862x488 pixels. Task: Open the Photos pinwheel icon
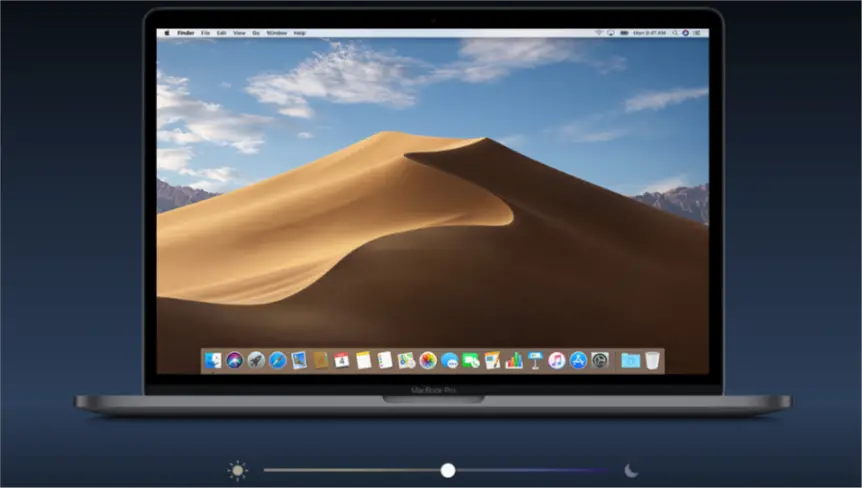(x=428, y=361)
